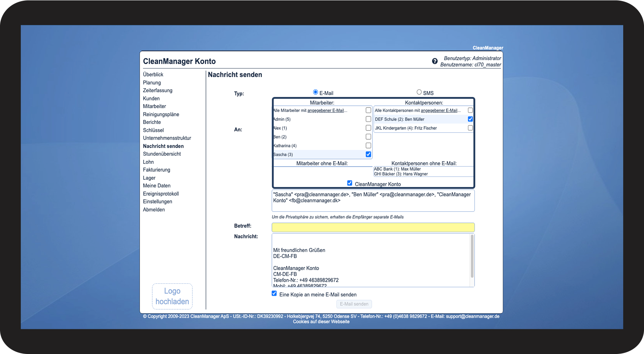
Task: Go to Planung in the sidebar
Action: (x=152, y=83)
